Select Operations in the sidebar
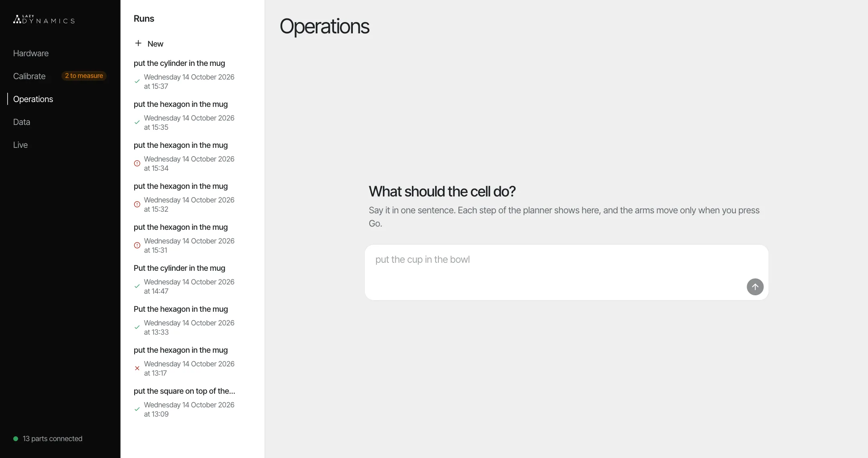The image size is (868, 458). [x=33, y=99]
